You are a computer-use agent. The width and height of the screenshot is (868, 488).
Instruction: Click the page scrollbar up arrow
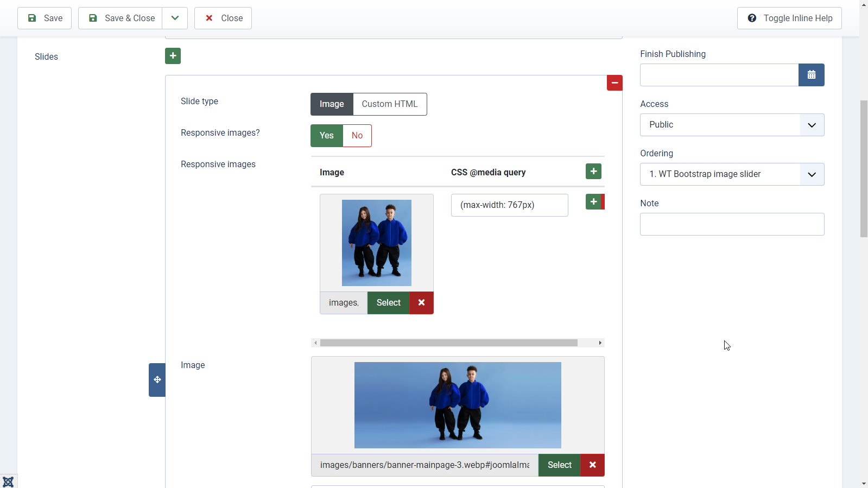(864, 4)
